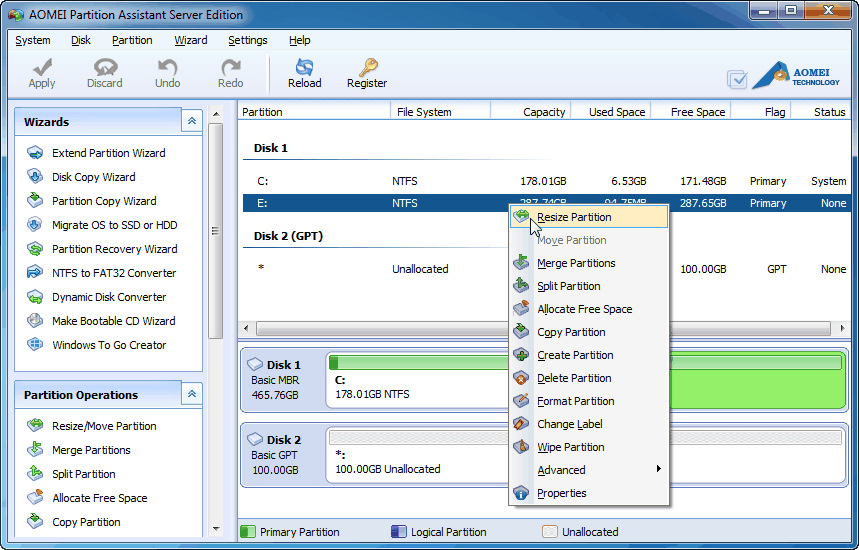Click Make Bootable CD Wizard
This screenshot has width=859, height=550.
pos(113,321)
